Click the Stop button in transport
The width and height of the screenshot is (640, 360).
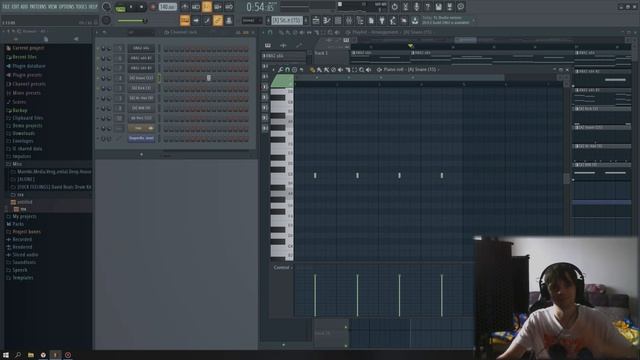(x=141, y=7)
